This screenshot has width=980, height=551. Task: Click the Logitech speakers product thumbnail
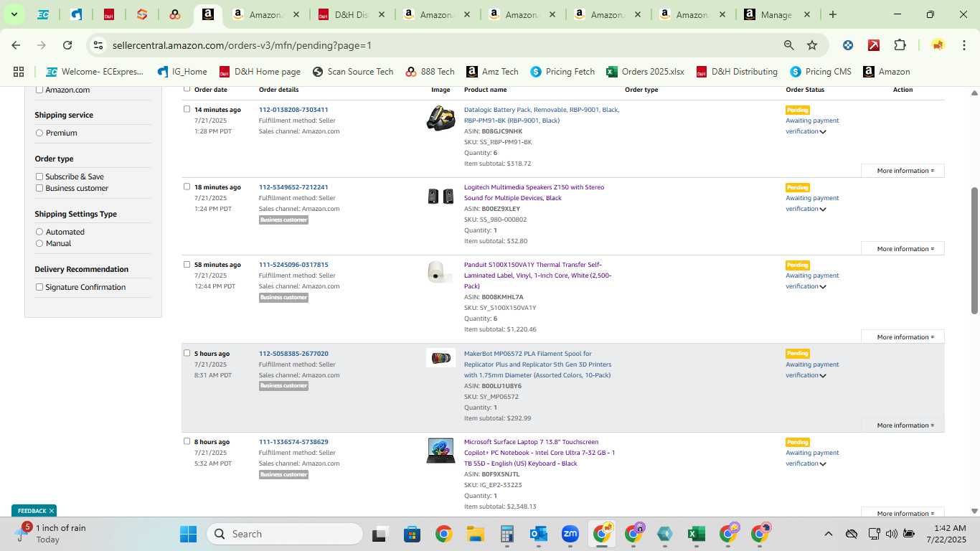pyautogui.click(x=440, y=196)
